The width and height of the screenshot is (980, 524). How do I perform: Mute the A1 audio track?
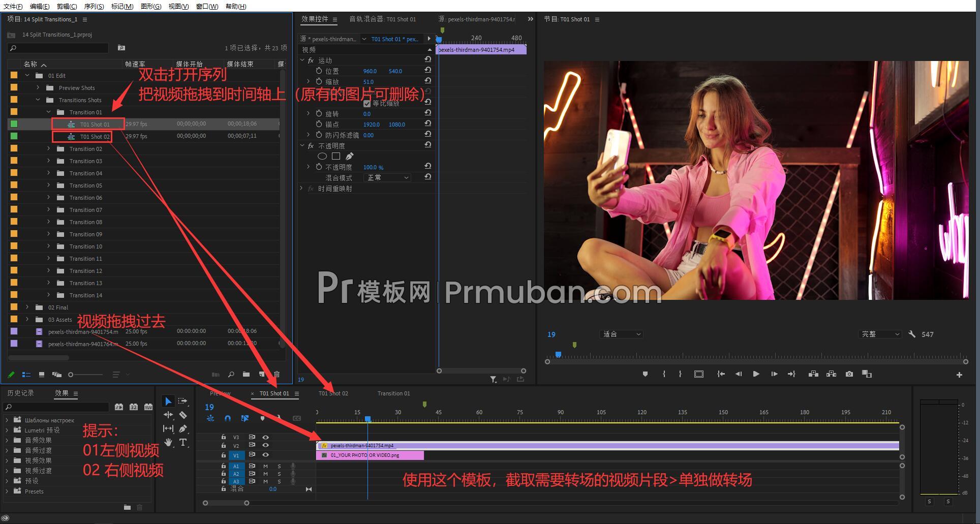[x=265, y=467]
